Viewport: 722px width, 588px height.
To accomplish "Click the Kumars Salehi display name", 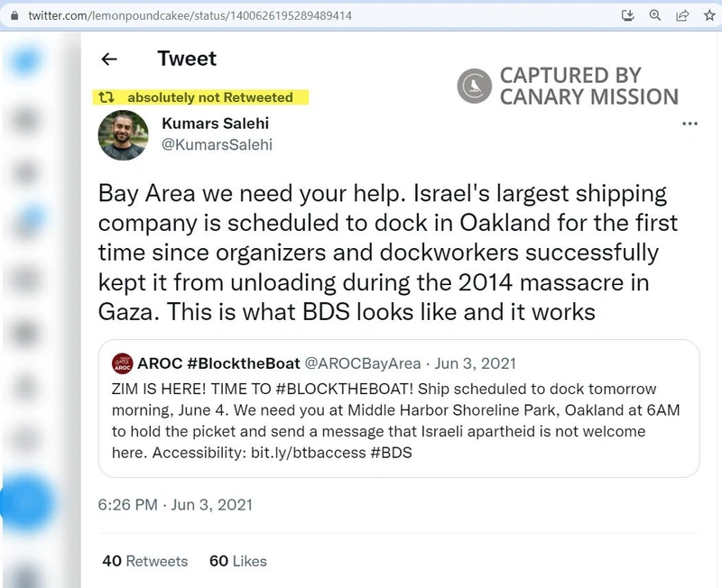I will pos(215,124).
